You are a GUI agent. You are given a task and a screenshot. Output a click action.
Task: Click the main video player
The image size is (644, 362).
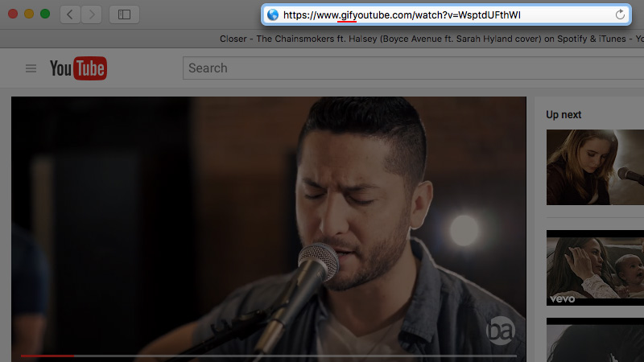point(269,229)
